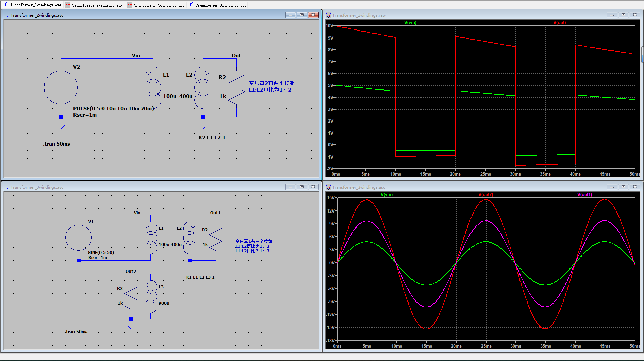Click the Out net label in 2windings schematic
Screen dimensions: 644x361
pyautogui.click(x=236, y=55)
